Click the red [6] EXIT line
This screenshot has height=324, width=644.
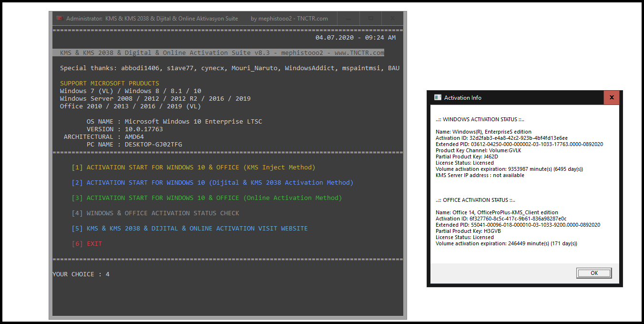pyautogui.click(x=87, y=244)
